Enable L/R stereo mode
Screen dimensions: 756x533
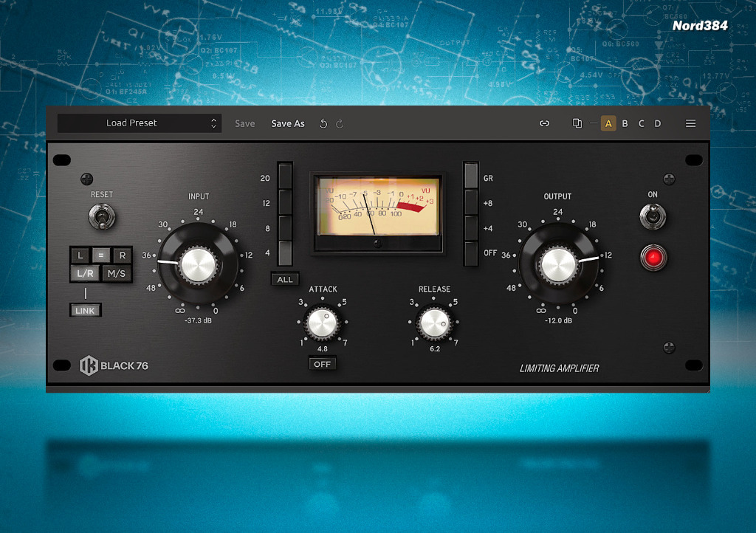click(x=86, y=274)
